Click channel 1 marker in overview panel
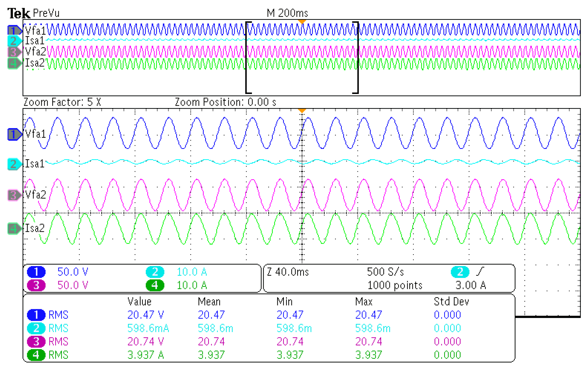The height and width of the screenshot is (370, 588). 13,30
